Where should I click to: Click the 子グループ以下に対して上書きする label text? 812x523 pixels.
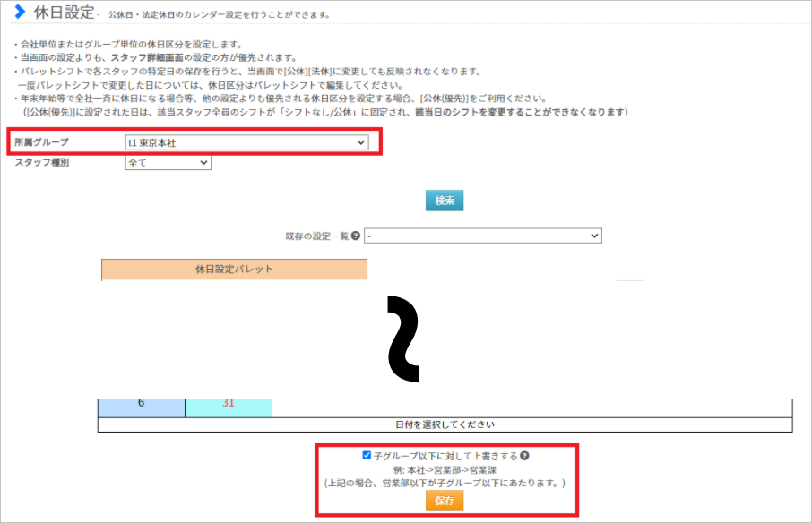445,455
